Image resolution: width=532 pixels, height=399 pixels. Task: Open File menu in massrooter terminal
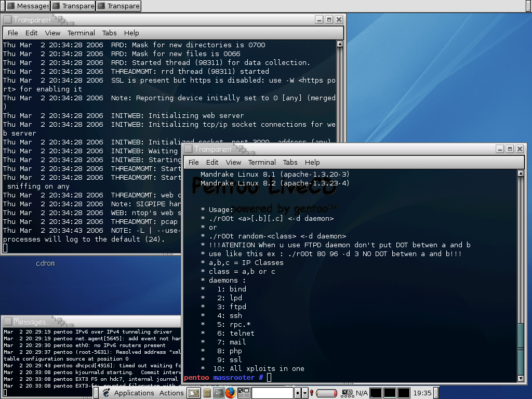[x=194, y=162]
